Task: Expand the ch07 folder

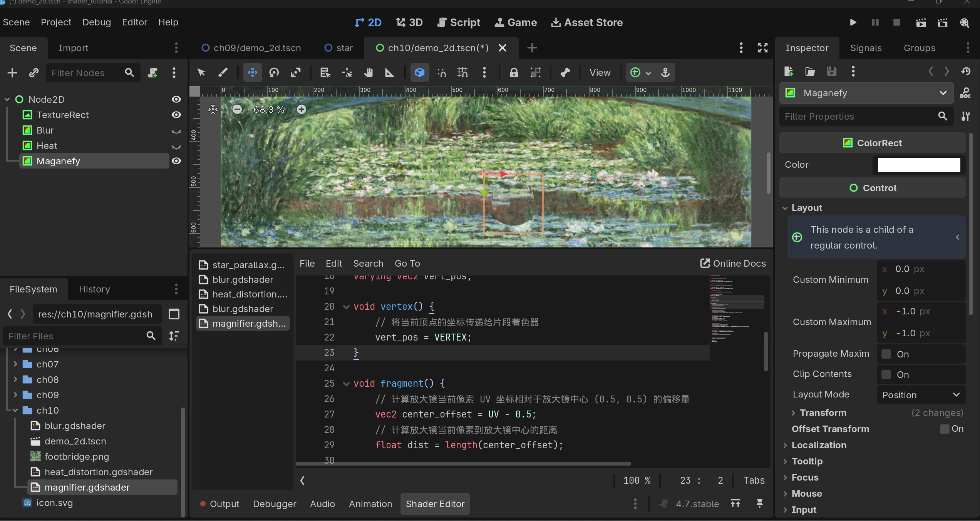Action: pos(15,364)
